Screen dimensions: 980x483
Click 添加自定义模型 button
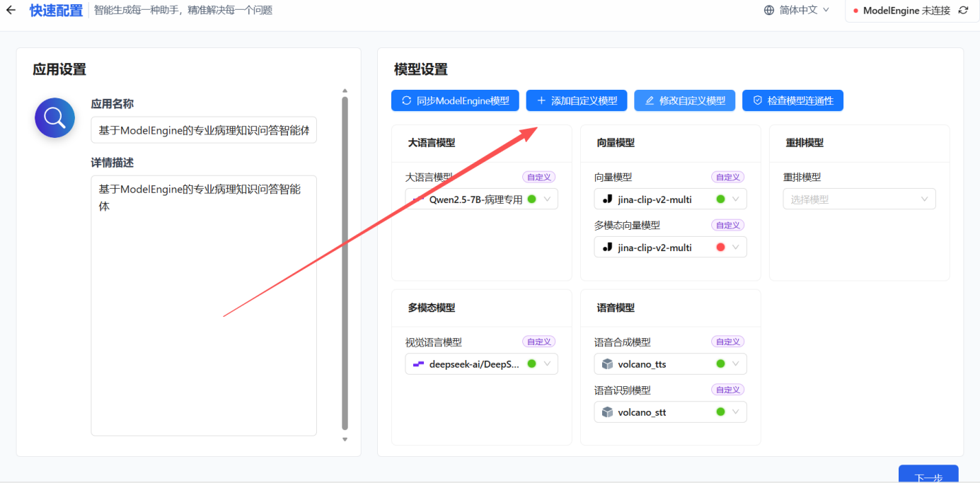coord(576,100)
